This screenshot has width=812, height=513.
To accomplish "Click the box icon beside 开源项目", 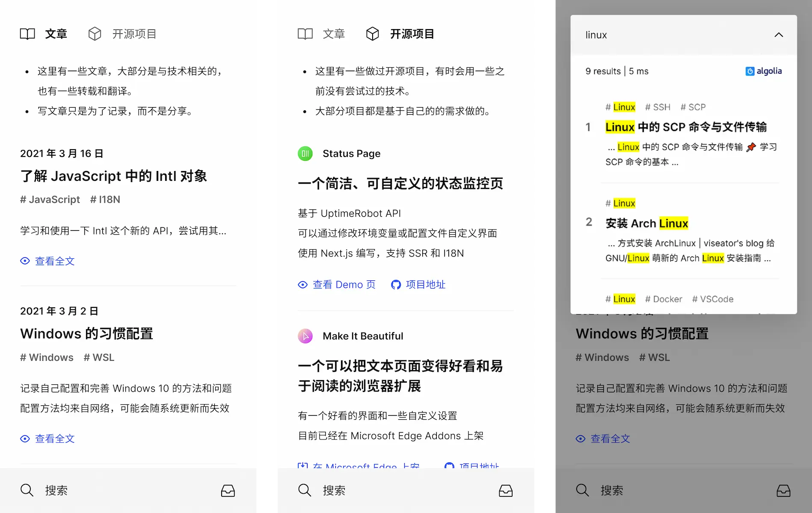I will click(x=373, y=34).
